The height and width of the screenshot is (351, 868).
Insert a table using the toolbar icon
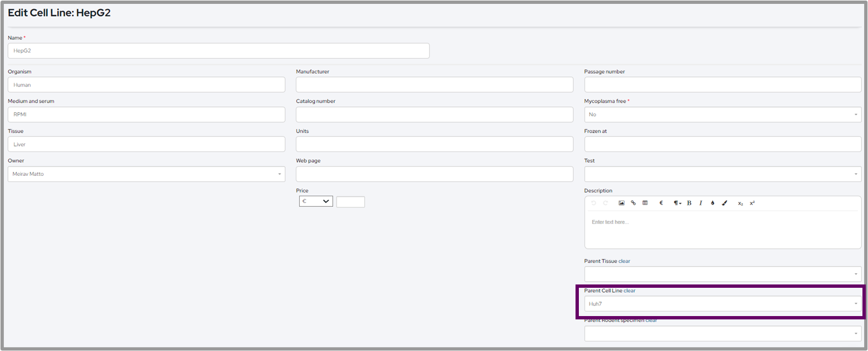coord(645,203)
